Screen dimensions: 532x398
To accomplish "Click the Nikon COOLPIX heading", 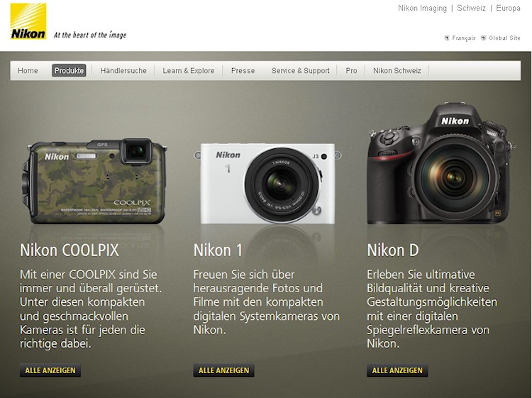I will click(70, 250).
